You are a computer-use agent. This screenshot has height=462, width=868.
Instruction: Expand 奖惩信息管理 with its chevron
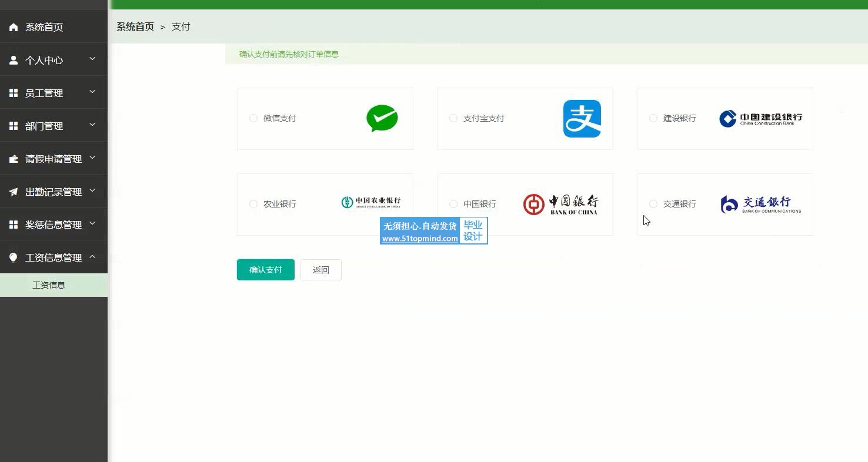point(92,223)
